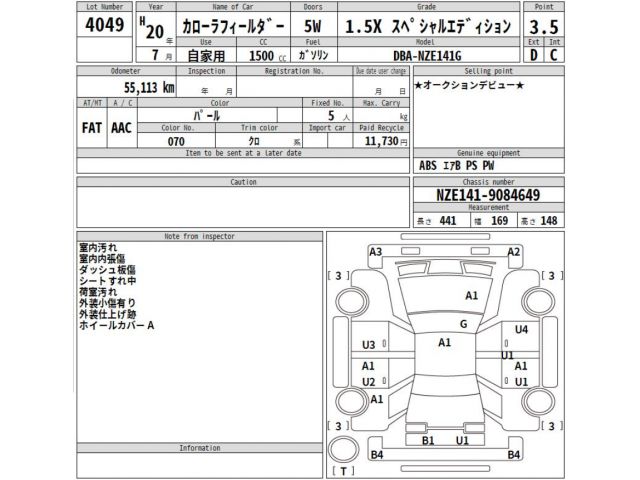Select the ホイールカバー A inspector note
Screen dimensions: 640x480
tap(116, 326)
